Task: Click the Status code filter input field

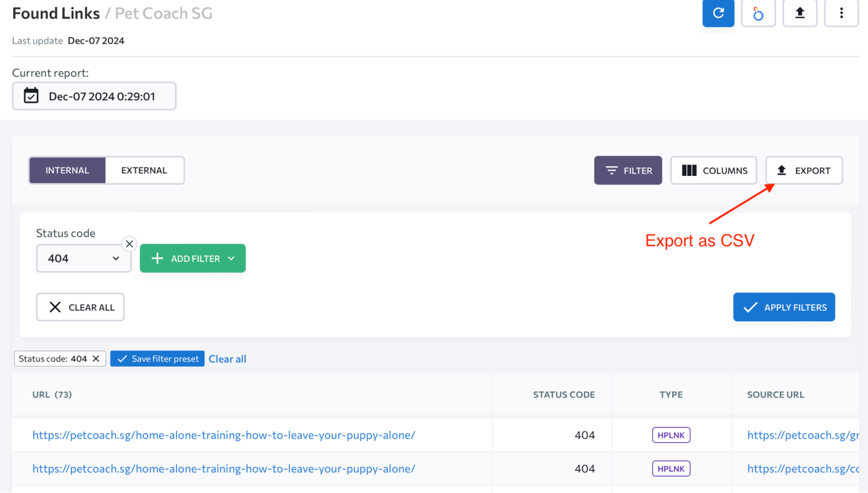Action: pos(83,258)
